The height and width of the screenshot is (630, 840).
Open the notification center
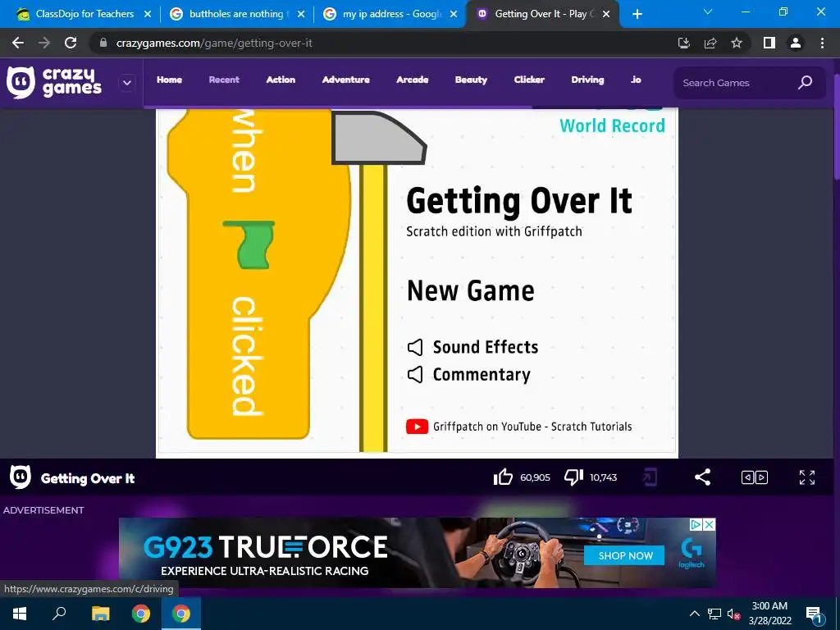[x=813, y=614]
